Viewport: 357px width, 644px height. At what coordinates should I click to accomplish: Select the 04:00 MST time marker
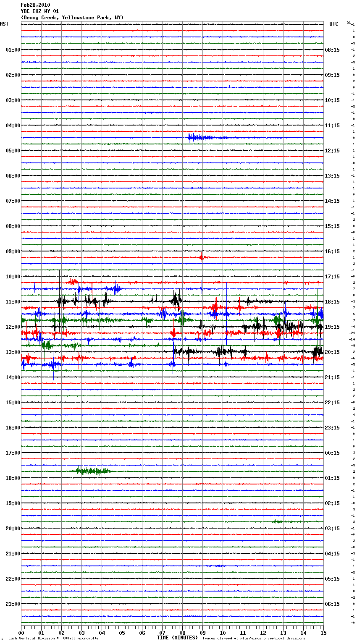pyautogui.click(x=13, y=126)
